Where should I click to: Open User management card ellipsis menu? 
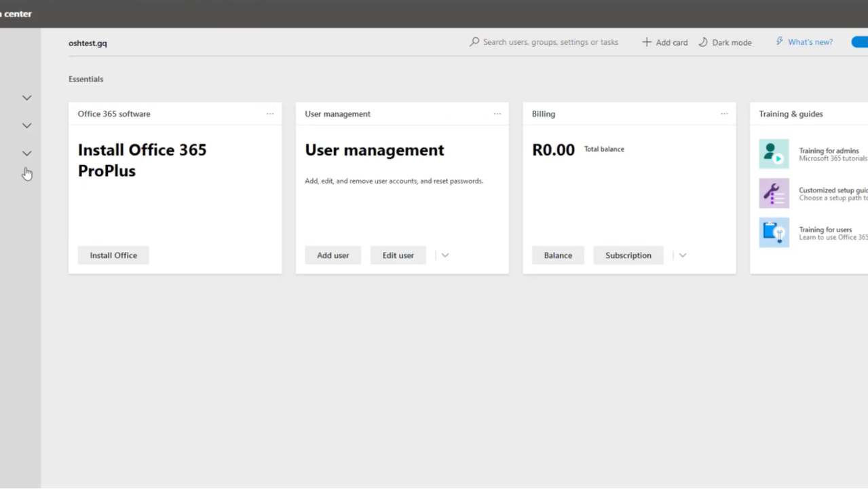497,114
